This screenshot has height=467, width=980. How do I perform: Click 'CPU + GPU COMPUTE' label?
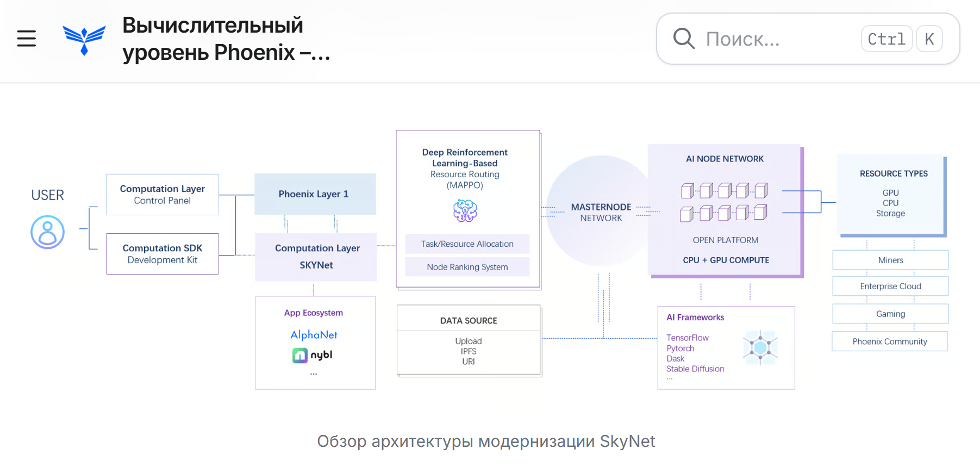click(726, 260)
